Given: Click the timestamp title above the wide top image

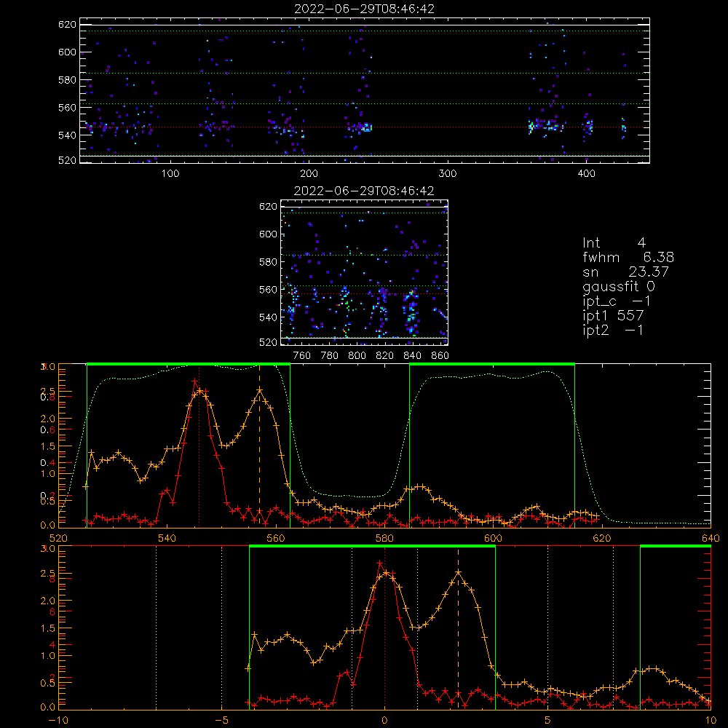Looking at the screenshot, I should (x=364, y=9).
